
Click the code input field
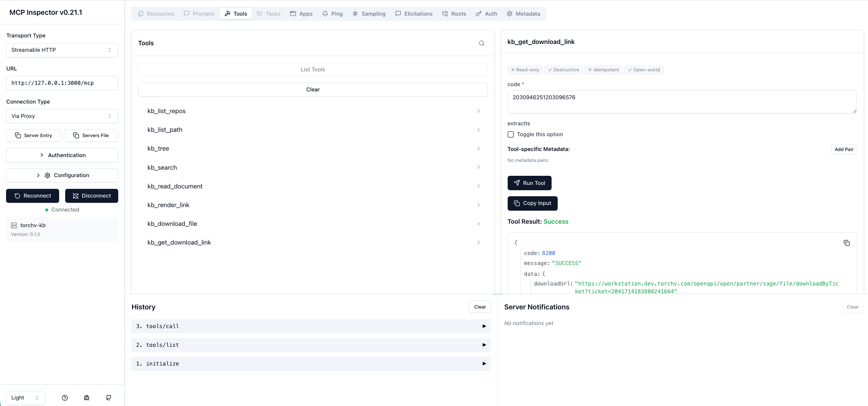(682, 102)
